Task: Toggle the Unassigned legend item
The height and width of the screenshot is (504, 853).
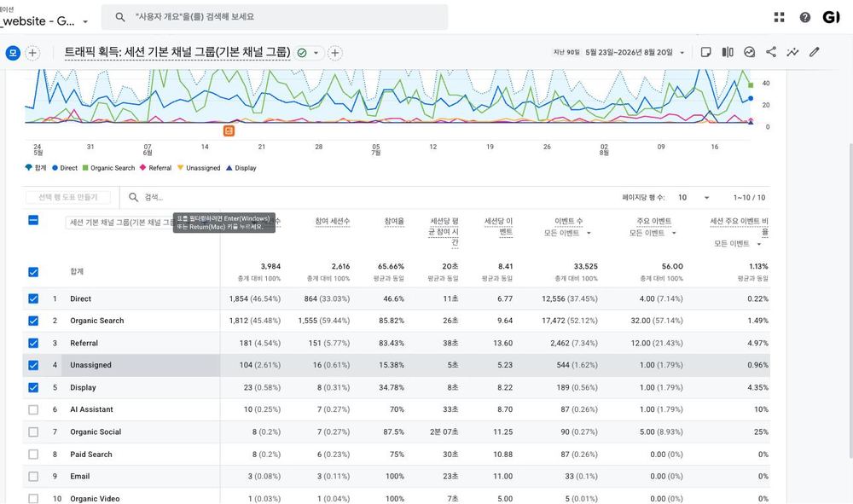Action: (199, 168)
